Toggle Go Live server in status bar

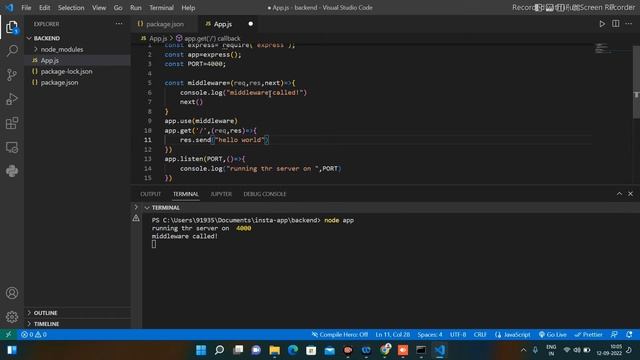(x=553, y=334)
